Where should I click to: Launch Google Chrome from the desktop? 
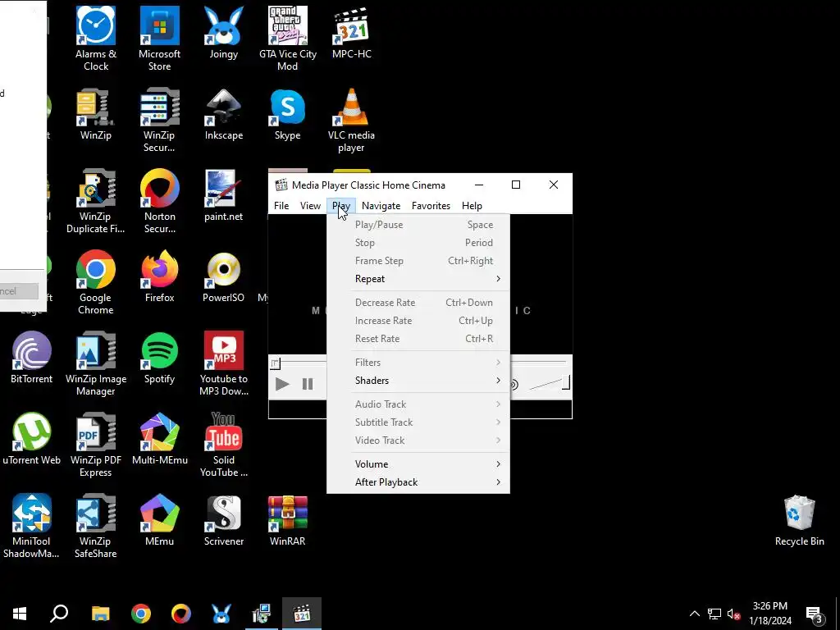[96, 282]
